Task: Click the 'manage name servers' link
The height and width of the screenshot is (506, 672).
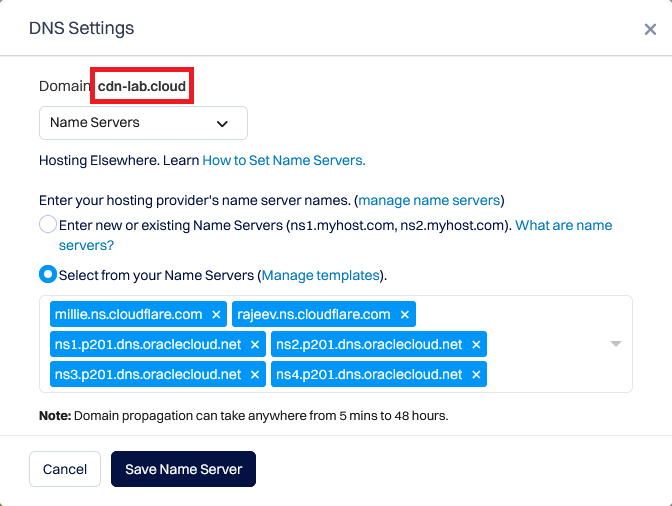Action: point(430,200)
